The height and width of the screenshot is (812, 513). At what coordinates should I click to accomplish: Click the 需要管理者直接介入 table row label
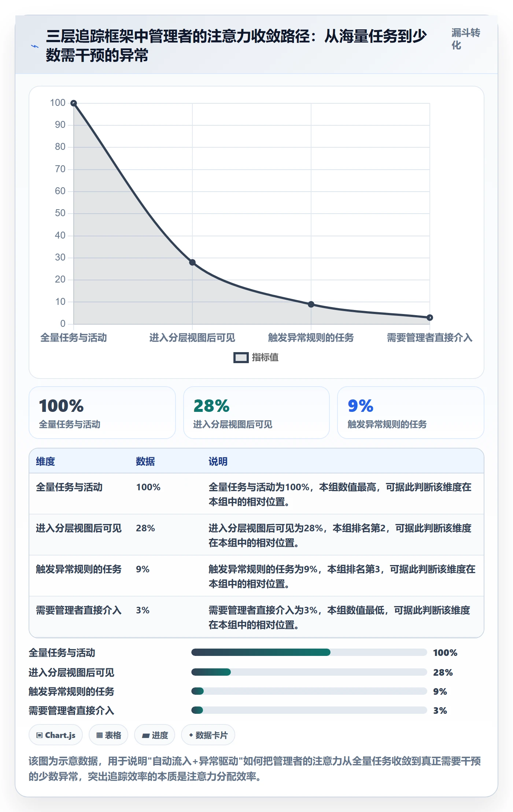79,610
